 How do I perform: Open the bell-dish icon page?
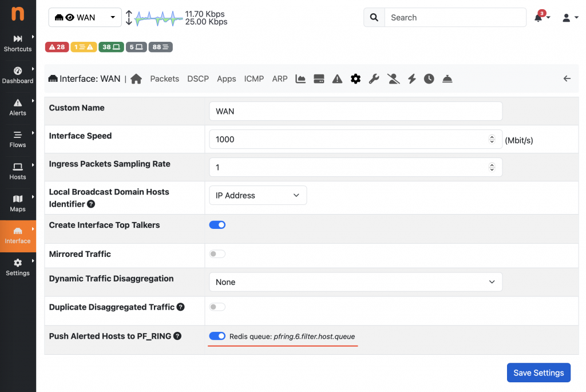coord(448,79)
